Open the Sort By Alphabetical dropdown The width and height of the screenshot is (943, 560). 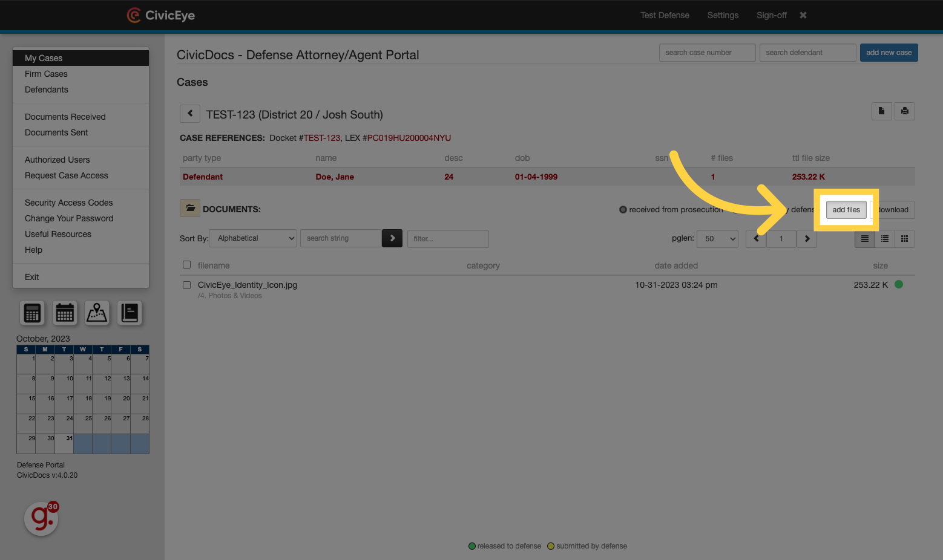click(253, 238)
